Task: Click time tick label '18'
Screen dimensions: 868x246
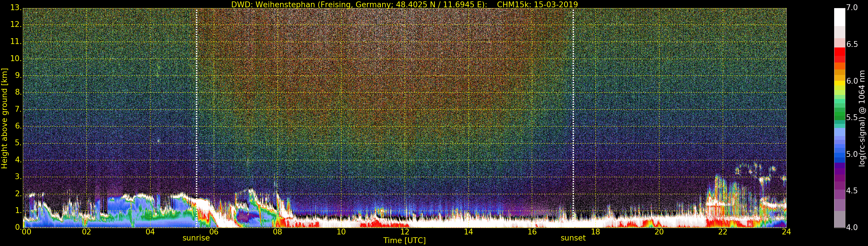Action: [x=596, y=232]
